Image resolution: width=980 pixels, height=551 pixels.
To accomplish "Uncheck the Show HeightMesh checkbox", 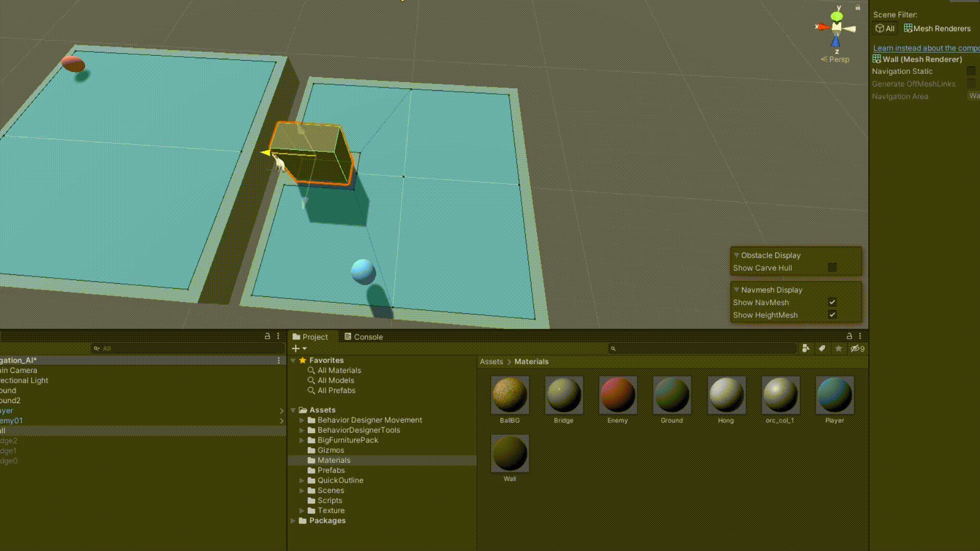I will point(832,315).
